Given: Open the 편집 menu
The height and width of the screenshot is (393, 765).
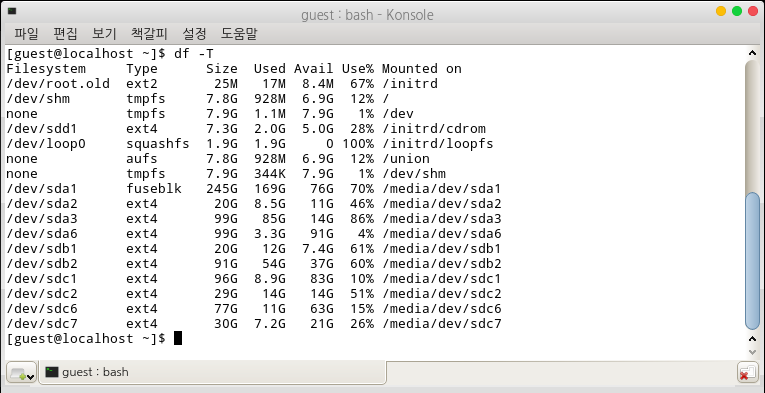Looking at the screenshot, I should pos(65,34).
